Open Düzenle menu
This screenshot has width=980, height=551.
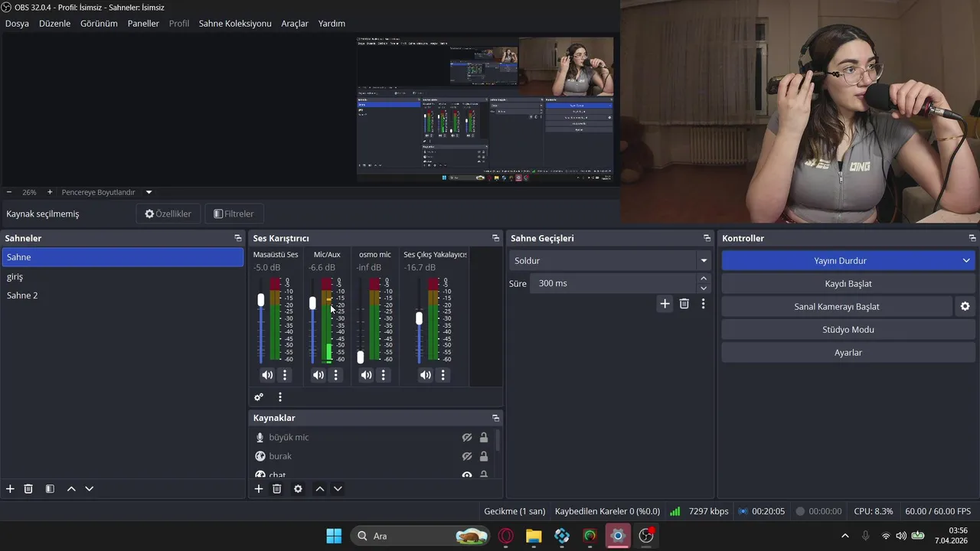click(54, 24)
